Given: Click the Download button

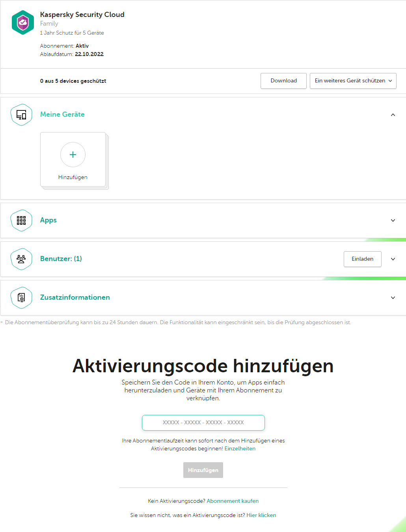Looking at the screenshot, I should pos(283,80).
